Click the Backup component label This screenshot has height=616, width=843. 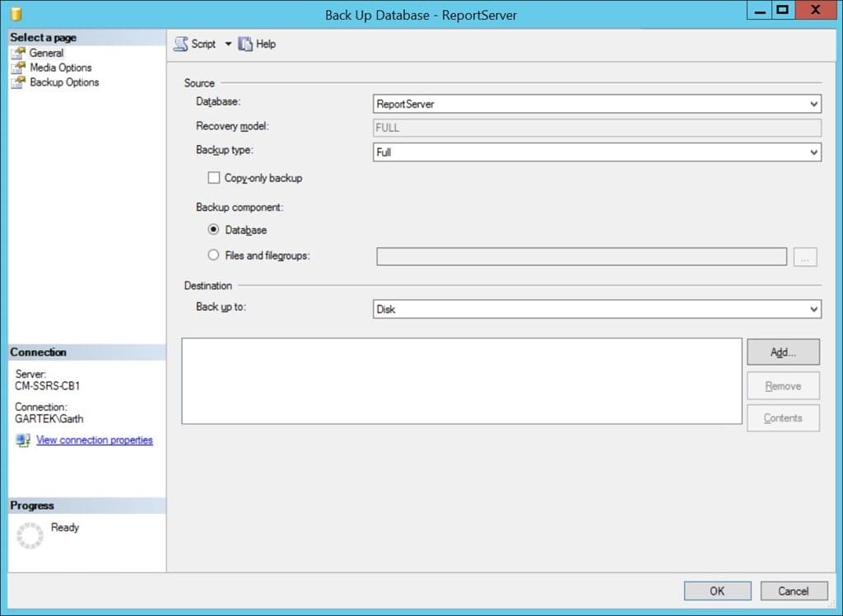click(x=240, y=208)
